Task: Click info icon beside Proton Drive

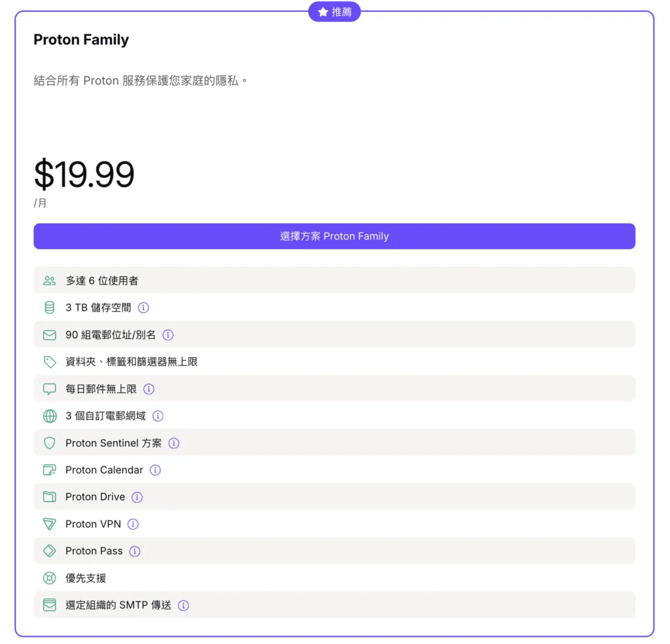Action: (137, 497)
